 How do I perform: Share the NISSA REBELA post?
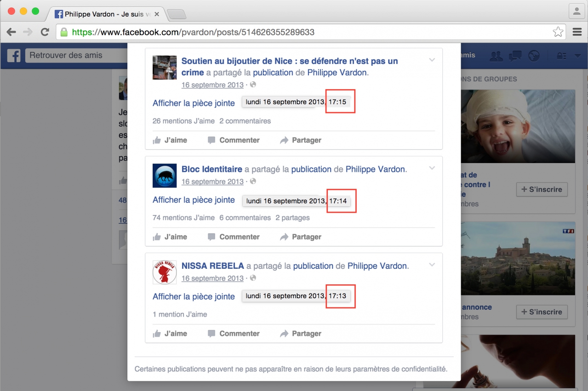coord(301,334)
